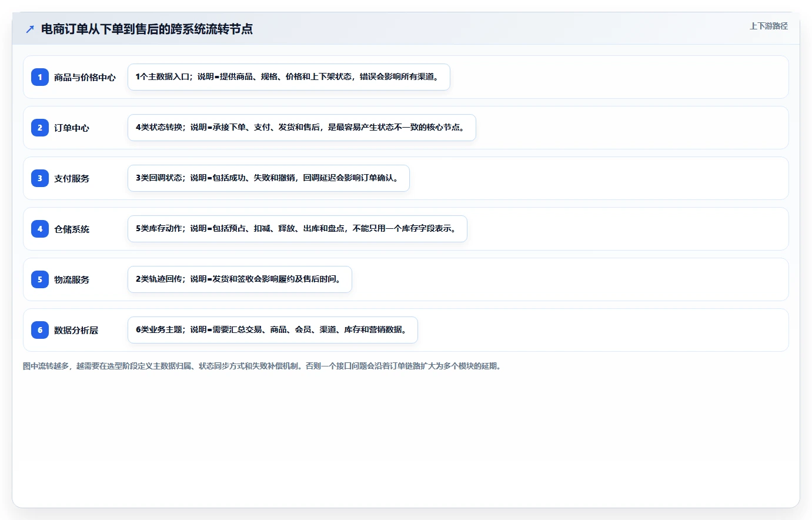The width and height of the screenshot is (812, 520).
Task: Click step number 6 badge
Action: [x=40, y=330]
